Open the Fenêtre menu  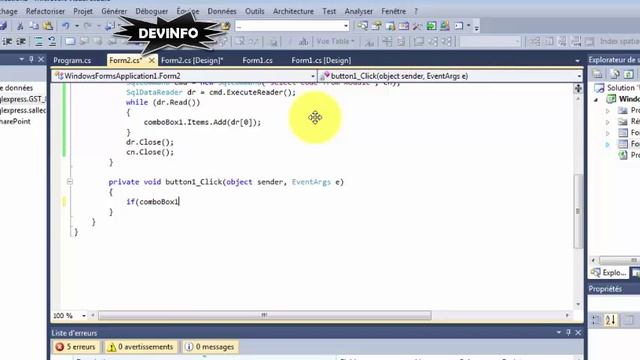point(393,11)
